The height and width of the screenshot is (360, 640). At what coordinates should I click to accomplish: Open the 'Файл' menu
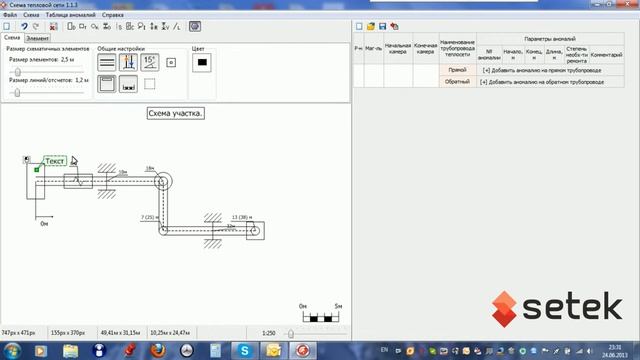10,15
